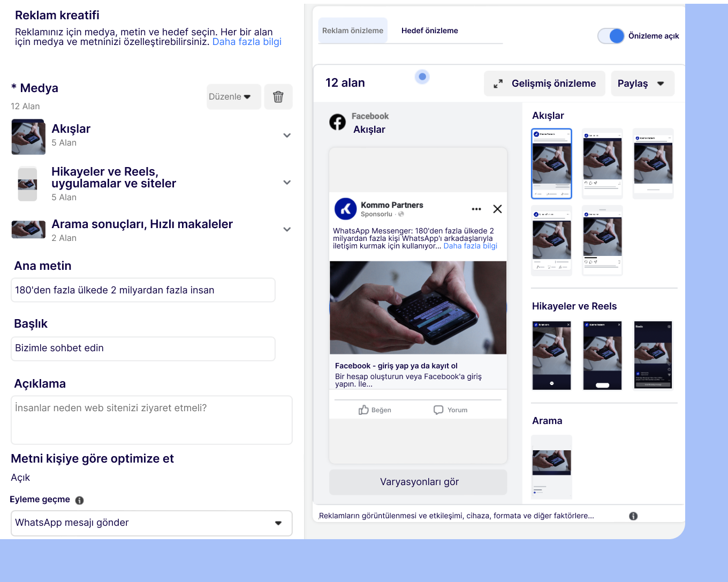Open the three-dot menu on ad preview
Viewport: 728px width, 582px height.
(476, 209)
